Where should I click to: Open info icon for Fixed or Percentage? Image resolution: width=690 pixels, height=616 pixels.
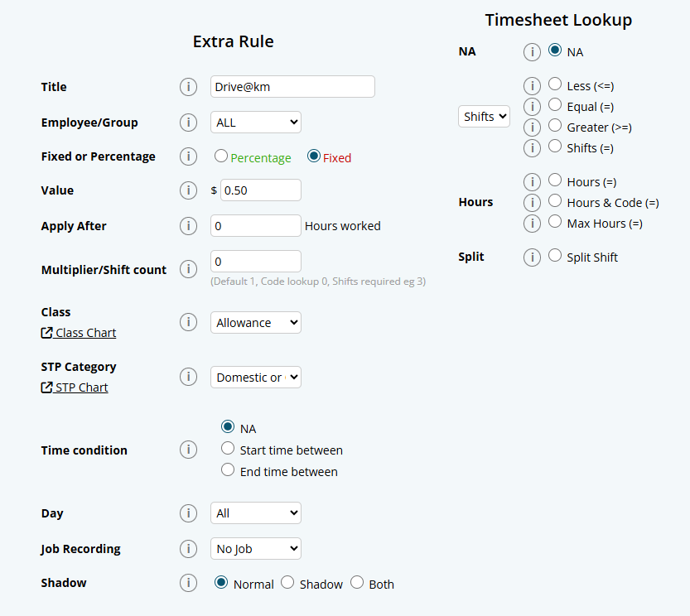tap(189, 156)
